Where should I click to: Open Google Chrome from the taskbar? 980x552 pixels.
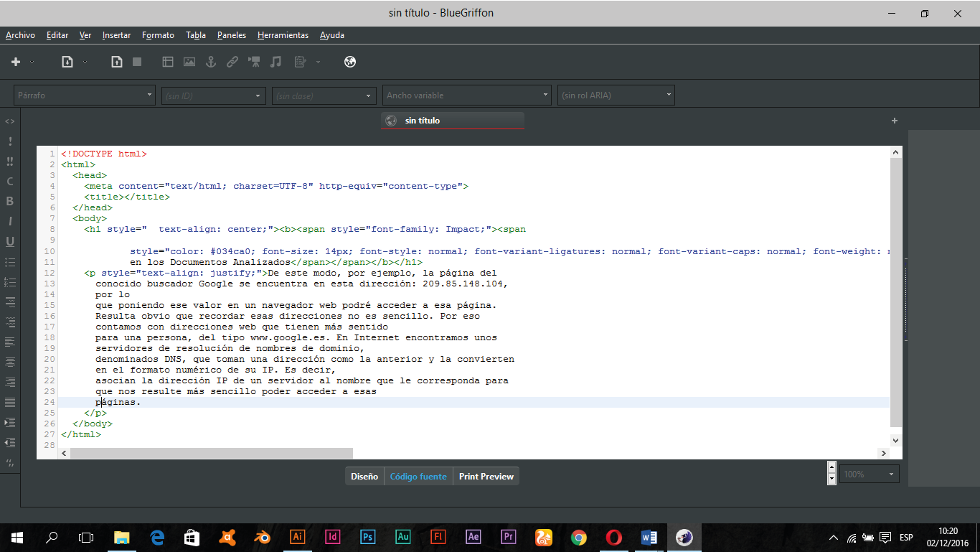tap(578, 537)
